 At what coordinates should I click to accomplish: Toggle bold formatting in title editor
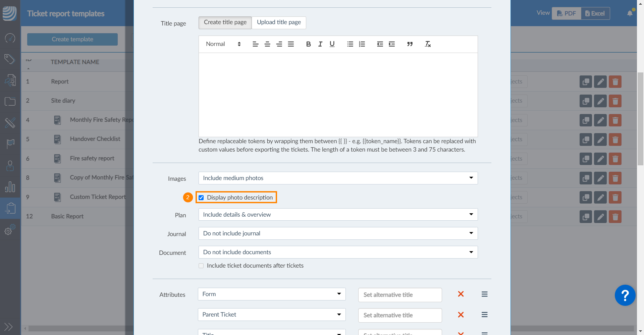[308, 44]
